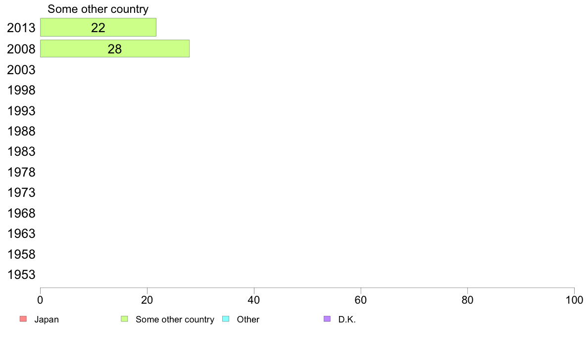Viewport: 588px width, 364px height.
Task: Click the Some other country chart title
Action: point(98,9)
